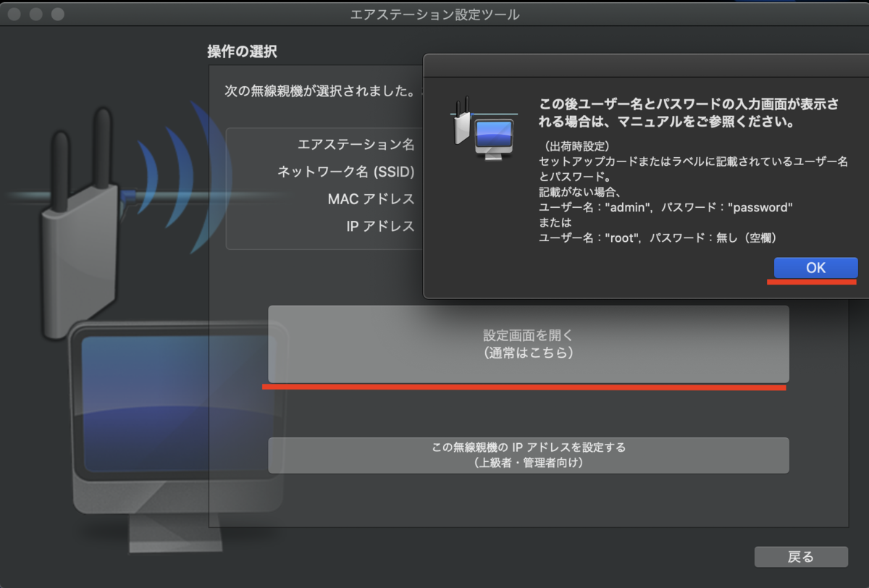Click the window title エアステーション設定ツール
The height and width of the screenshot is (588, 869).
434,14
